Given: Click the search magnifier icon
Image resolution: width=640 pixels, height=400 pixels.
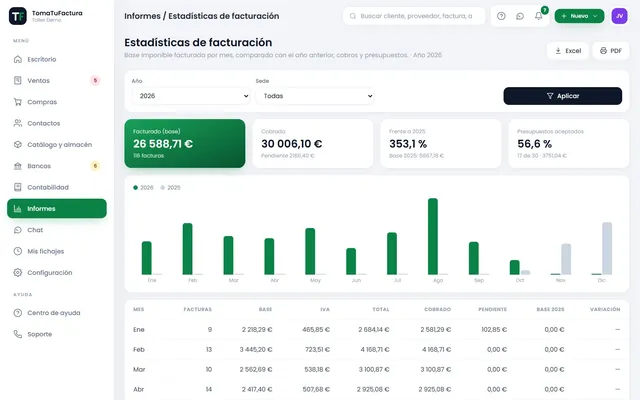Looking at the screenshot, I should [353, 16].
